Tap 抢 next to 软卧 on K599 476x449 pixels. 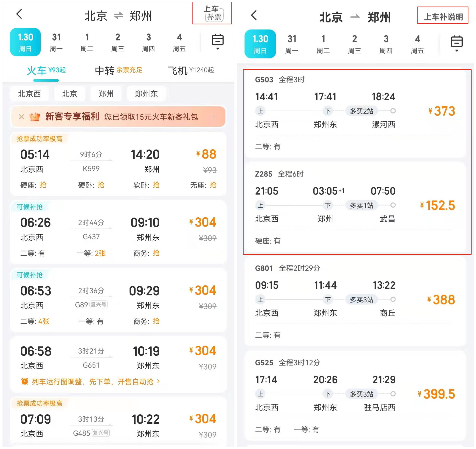tap(156, 185)
